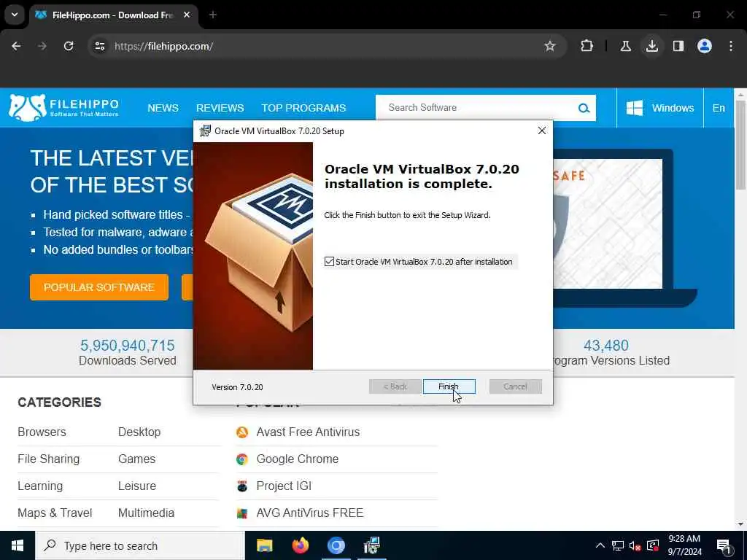Screen dimensions: 747x560
Task: Click the muted volume tray icon
Action: click(x=635, y=545)
